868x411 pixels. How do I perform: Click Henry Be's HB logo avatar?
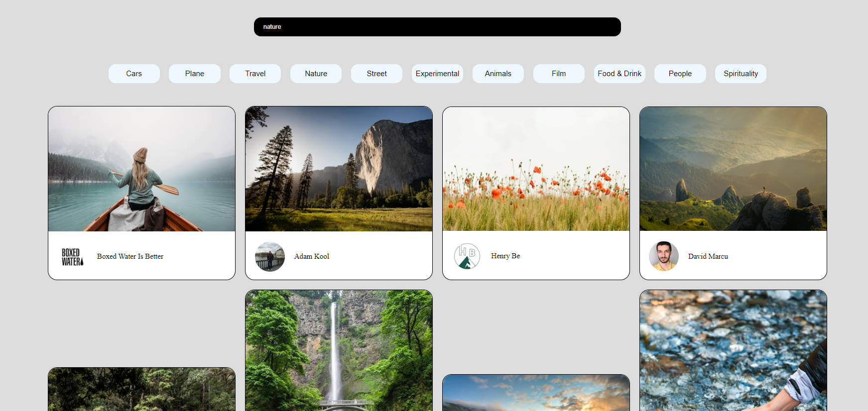coord(467,256)
